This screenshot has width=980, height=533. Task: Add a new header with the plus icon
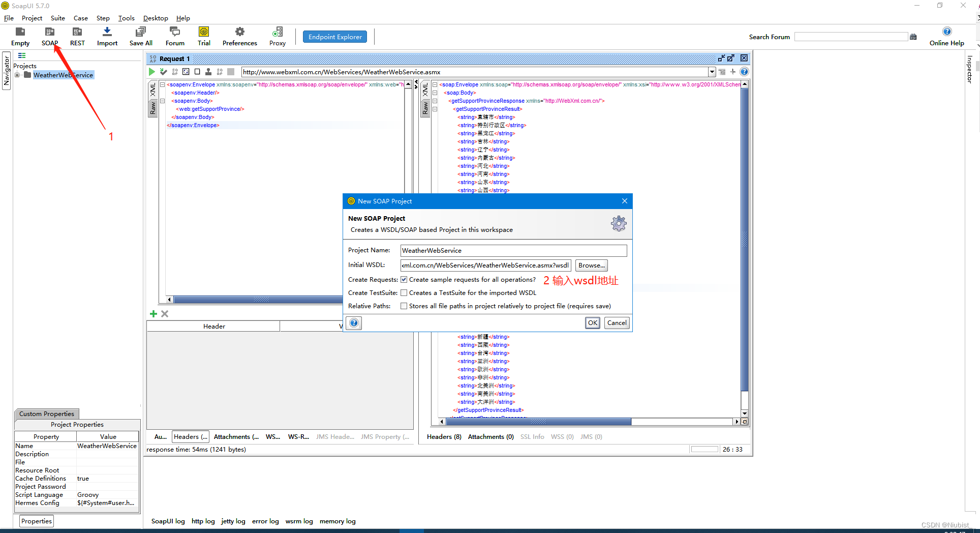click(x=154, y=314)
